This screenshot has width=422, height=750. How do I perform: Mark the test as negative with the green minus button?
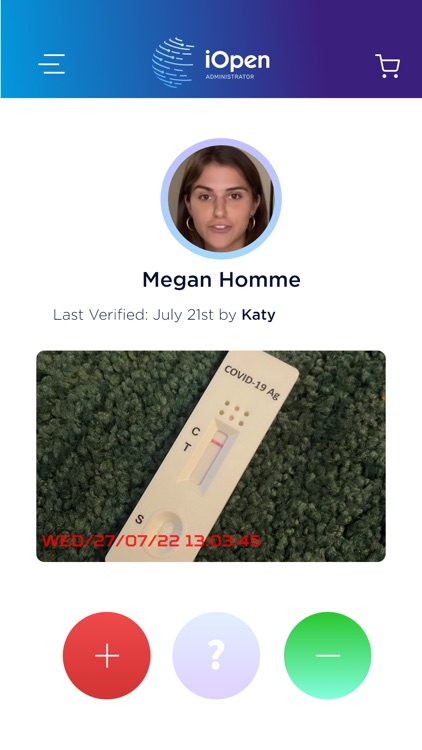pyautogui.click(x=328, y=655)
